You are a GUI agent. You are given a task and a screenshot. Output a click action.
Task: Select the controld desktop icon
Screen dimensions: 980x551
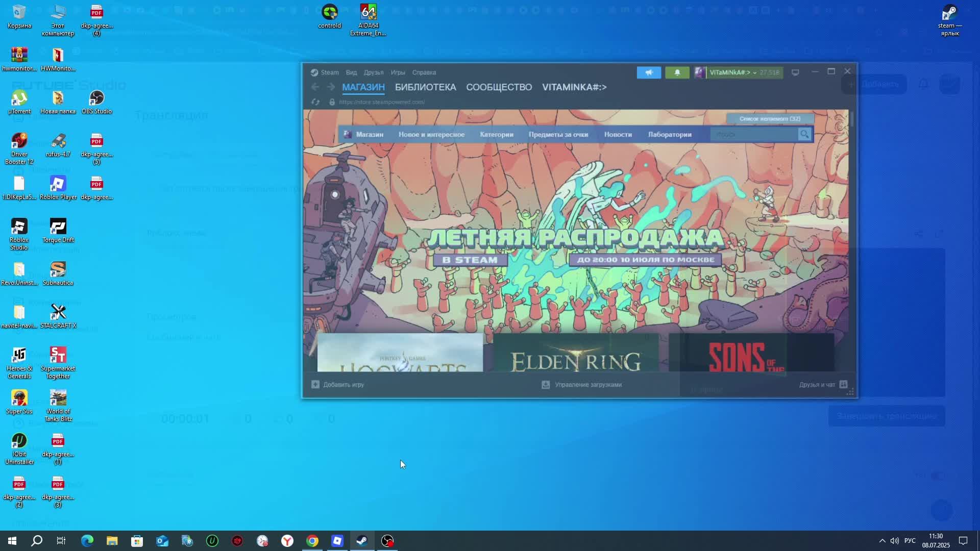pos(329,16)
